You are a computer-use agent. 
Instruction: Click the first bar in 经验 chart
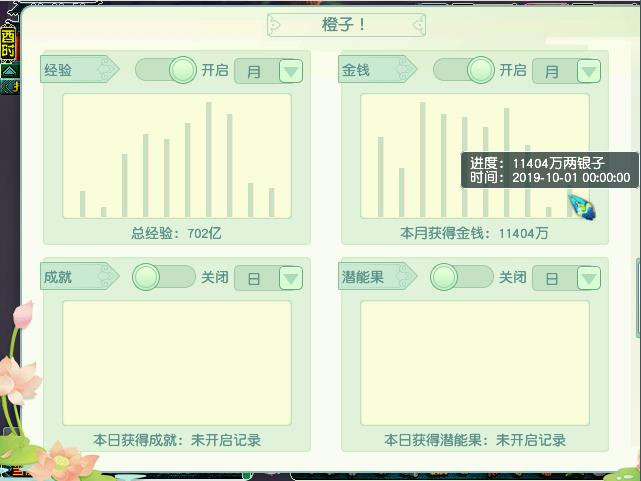coord(83,204)
